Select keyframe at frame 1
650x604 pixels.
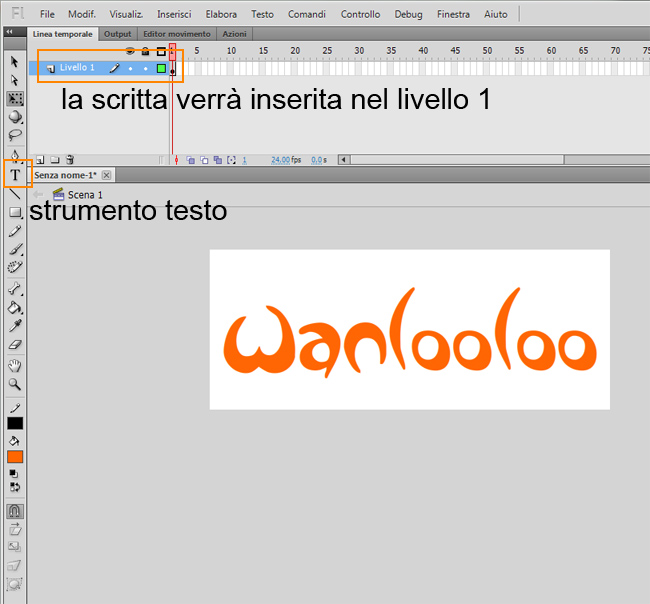[x=172, y=69]
